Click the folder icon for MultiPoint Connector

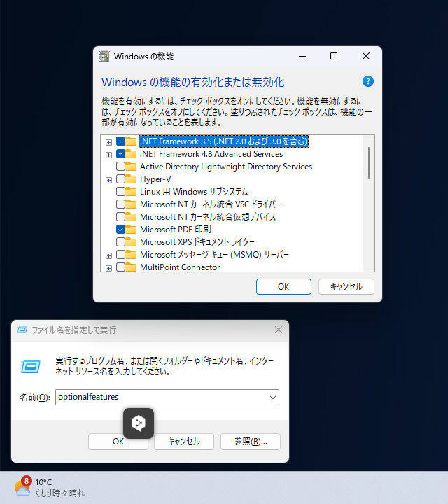coord(131,267)
